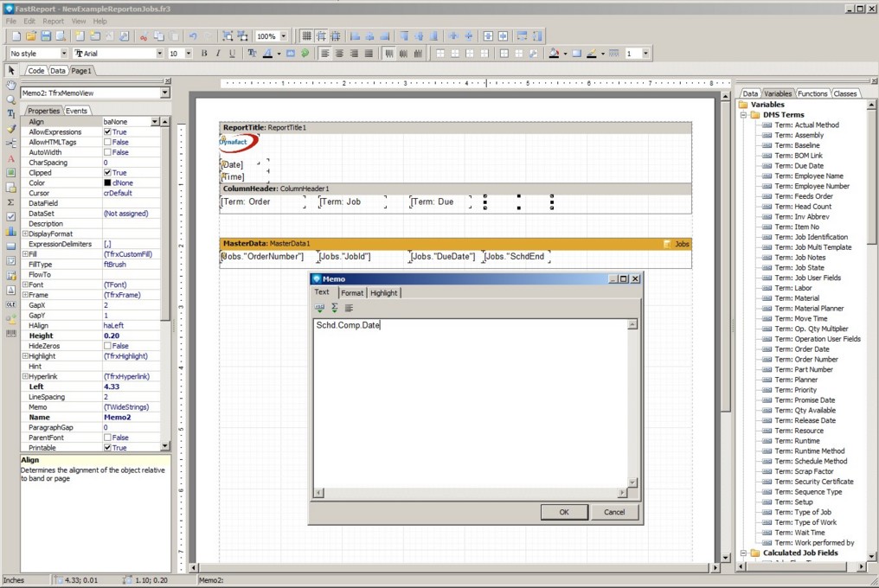Click the Sigma system text object icon
The width and height of the screenshot is (879, 588).
11,202
